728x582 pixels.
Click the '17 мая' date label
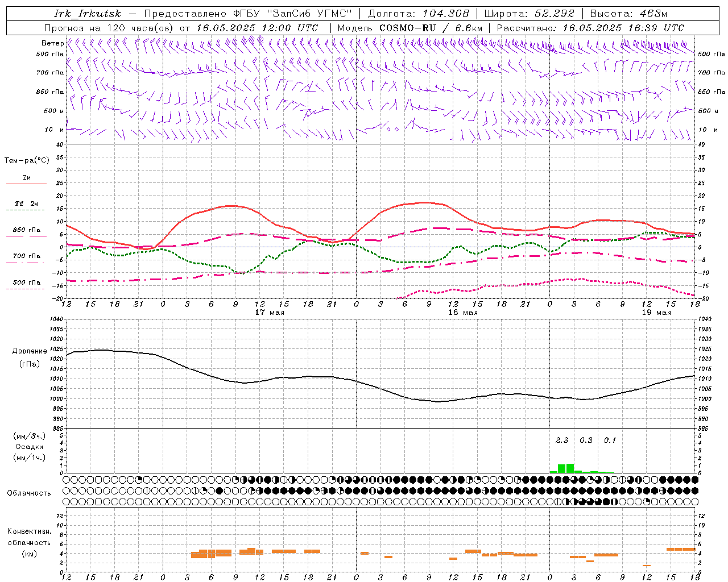(270, 313)
